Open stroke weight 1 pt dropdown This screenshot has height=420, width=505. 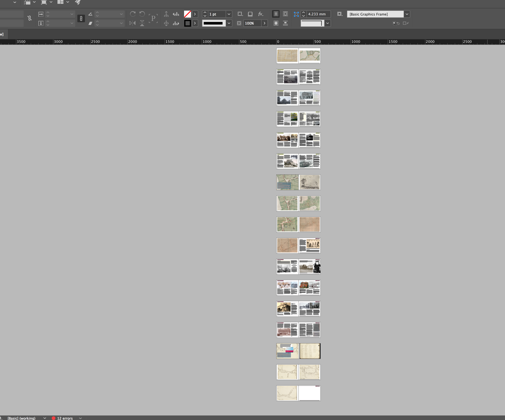pos(229,14)
